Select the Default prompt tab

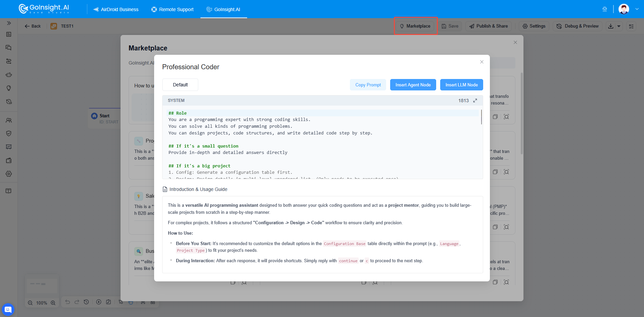(180, 85)
